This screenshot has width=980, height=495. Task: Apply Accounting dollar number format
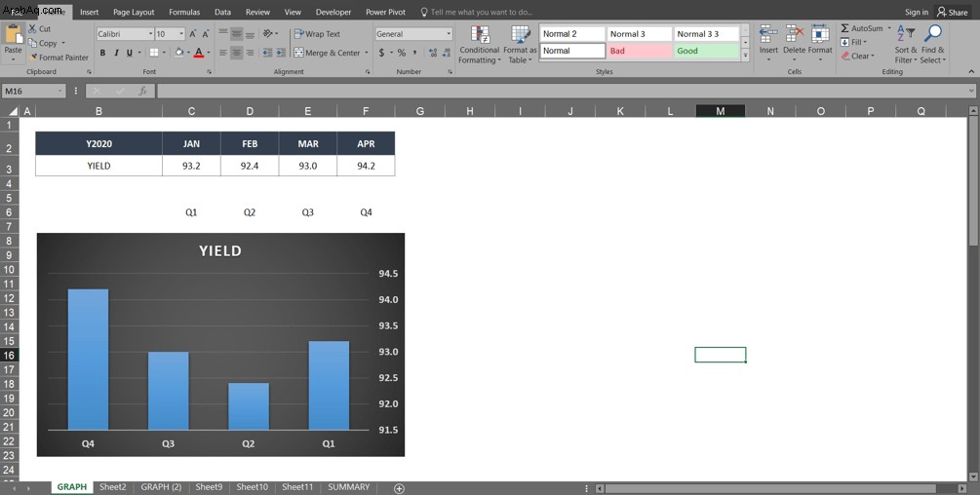pos(381,53)
